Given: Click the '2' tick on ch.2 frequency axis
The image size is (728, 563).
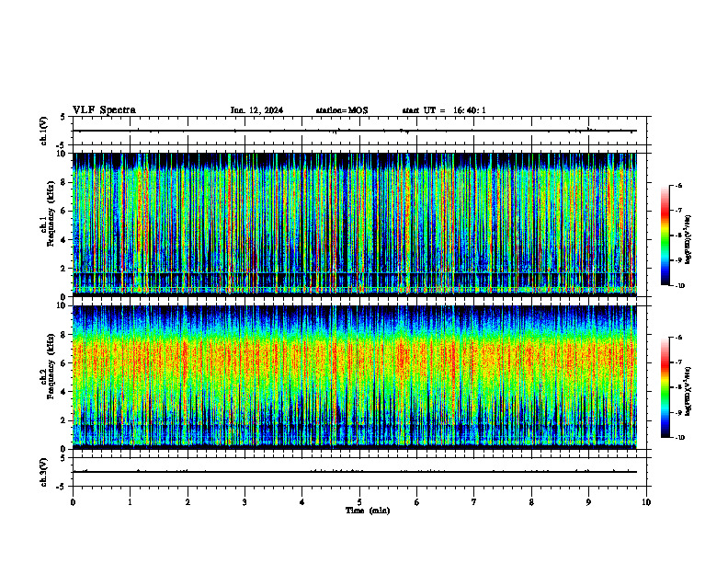Looking at the screenshot, I should point(64,420).
